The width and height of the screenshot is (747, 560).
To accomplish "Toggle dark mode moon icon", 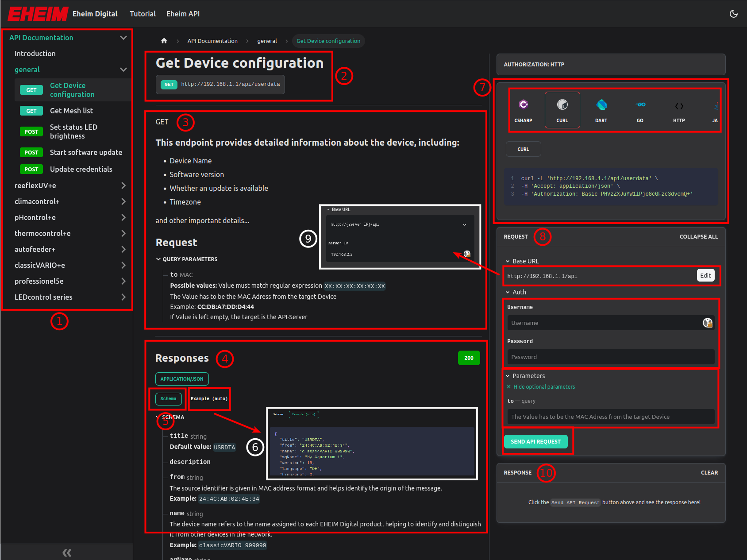I will click(x=733, y=14).
